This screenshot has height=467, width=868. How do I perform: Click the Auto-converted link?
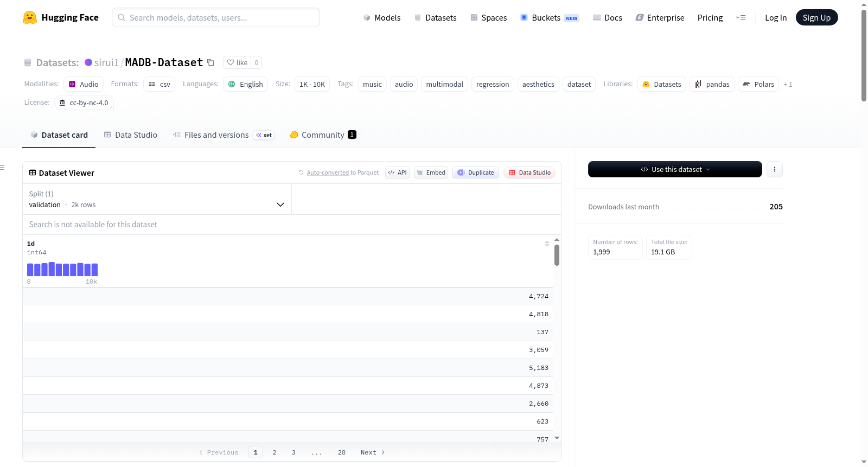tap(328, 172)
